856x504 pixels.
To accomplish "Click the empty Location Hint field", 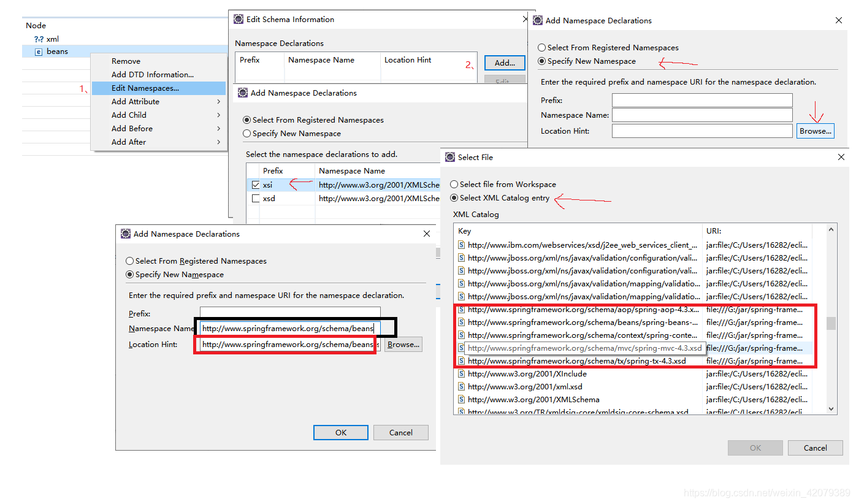I will (x=702, y=131).
